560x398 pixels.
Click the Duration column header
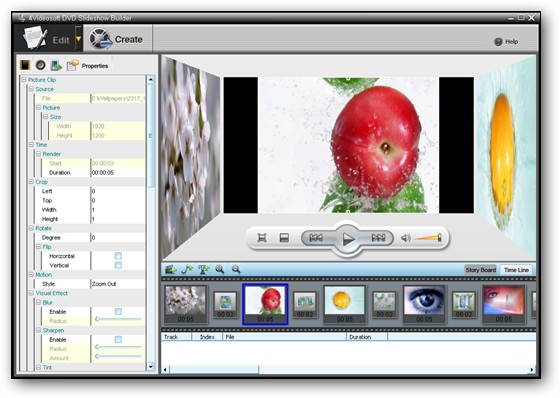point(367,337)
